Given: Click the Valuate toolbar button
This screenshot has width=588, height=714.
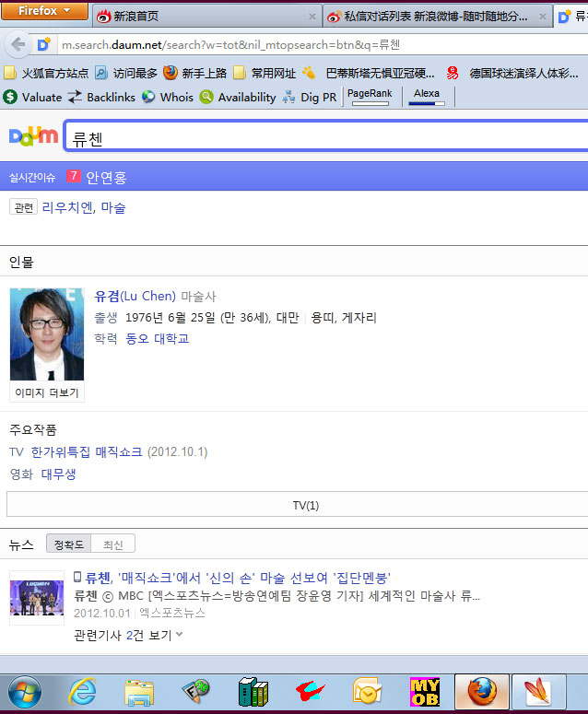Looking at the screenshot, I should tap(32, 97).
